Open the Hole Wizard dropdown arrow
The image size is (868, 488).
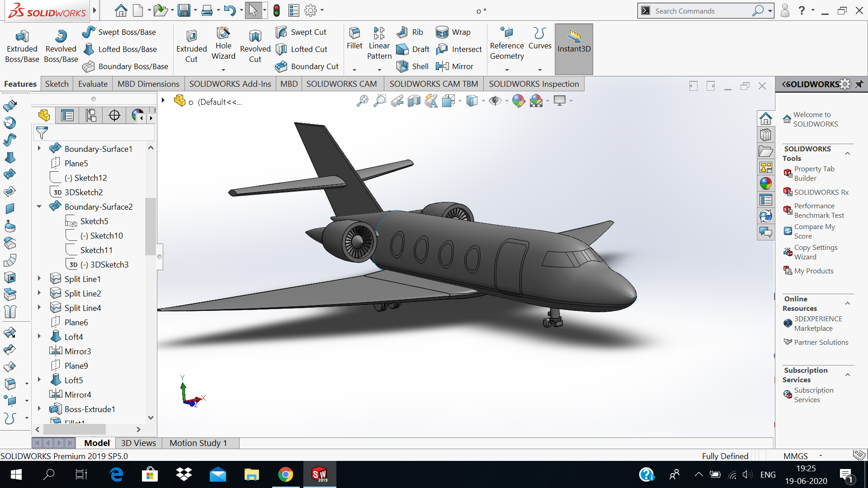click(223, 70)
